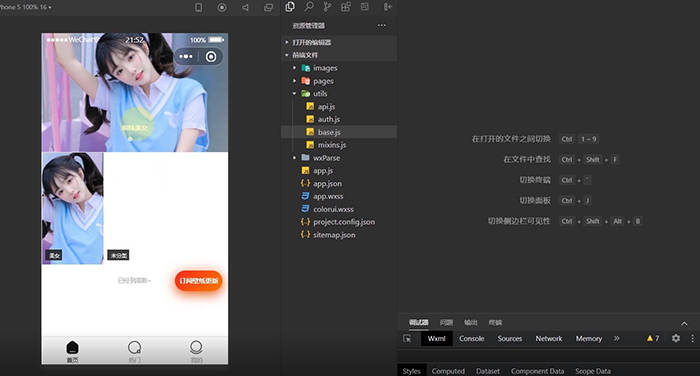Screen dimensions: 700x376
Task: Tap the 美女 category tag
Action: [x=54, y=255]
